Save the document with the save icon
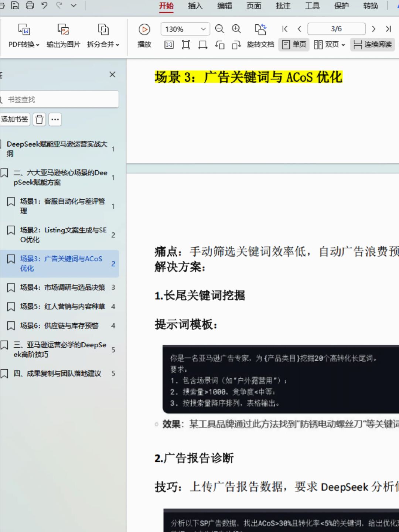 point(15,6)
